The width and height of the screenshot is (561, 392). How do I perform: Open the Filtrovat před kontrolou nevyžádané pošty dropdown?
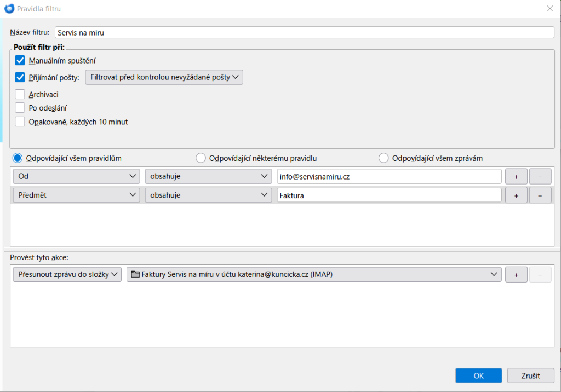click(164, 77)
